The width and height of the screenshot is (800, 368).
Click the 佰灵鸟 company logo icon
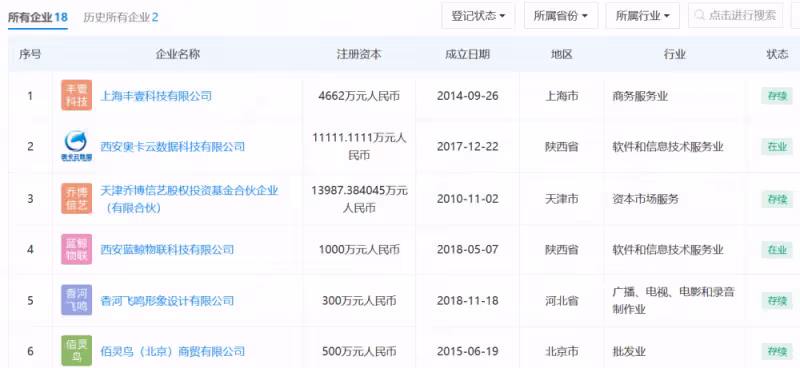(x=77, y=351)
